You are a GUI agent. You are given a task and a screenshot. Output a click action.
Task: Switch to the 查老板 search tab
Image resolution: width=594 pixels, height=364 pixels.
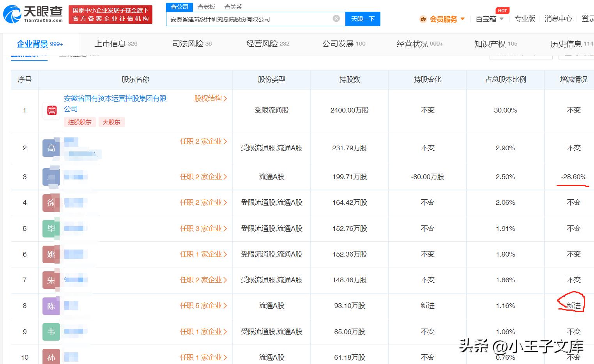[206, 7]
